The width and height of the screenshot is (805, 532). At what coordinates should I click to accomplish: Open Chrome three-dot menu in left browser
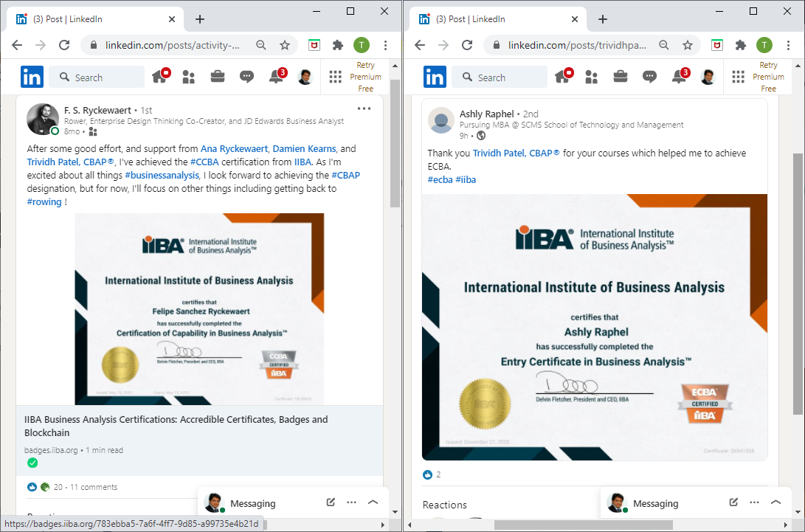(x=386, y=45)
